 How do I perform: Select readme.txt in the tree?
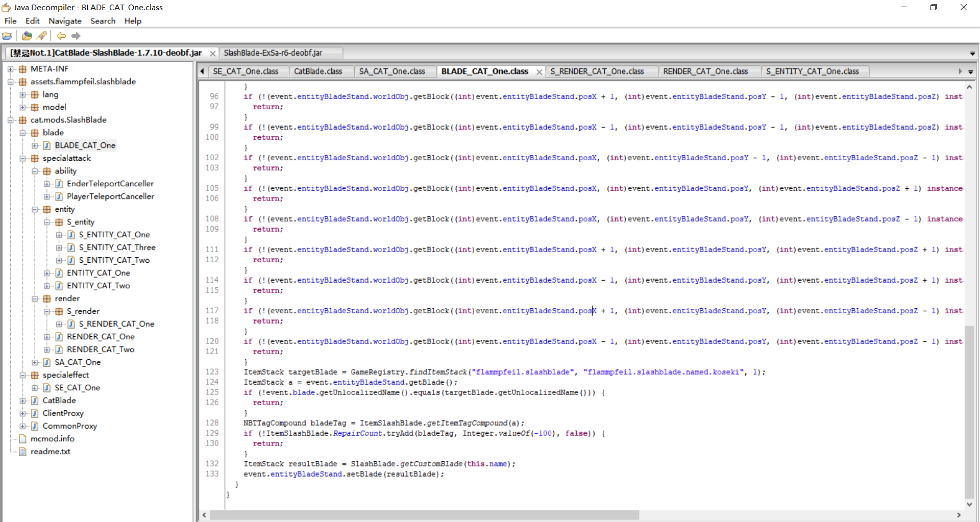point(50,452)
